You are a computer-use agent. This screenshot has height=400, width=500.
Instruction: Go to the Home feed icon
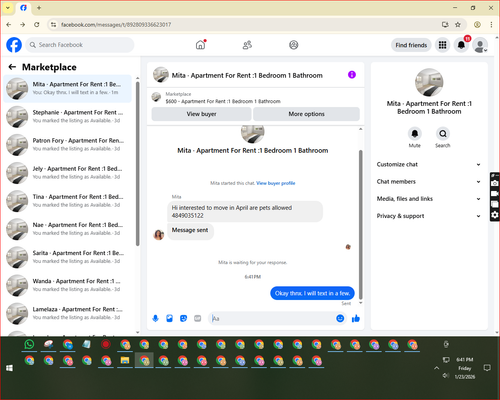tap(201, 45)
